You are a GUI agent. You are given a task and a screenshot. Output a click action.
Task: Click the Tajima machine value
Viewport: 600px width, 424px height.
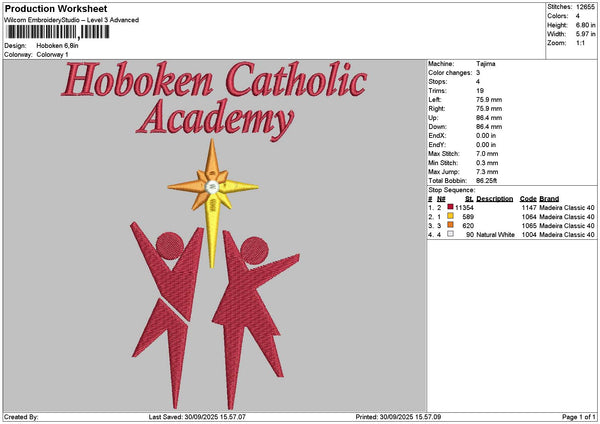[486, 64]
